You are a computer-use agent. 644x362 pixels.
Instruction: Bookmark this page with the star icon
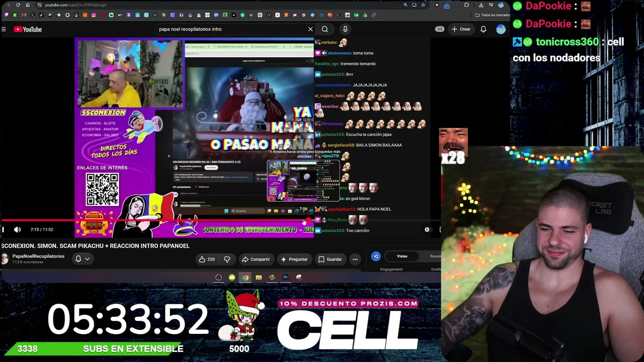(423, 5)
